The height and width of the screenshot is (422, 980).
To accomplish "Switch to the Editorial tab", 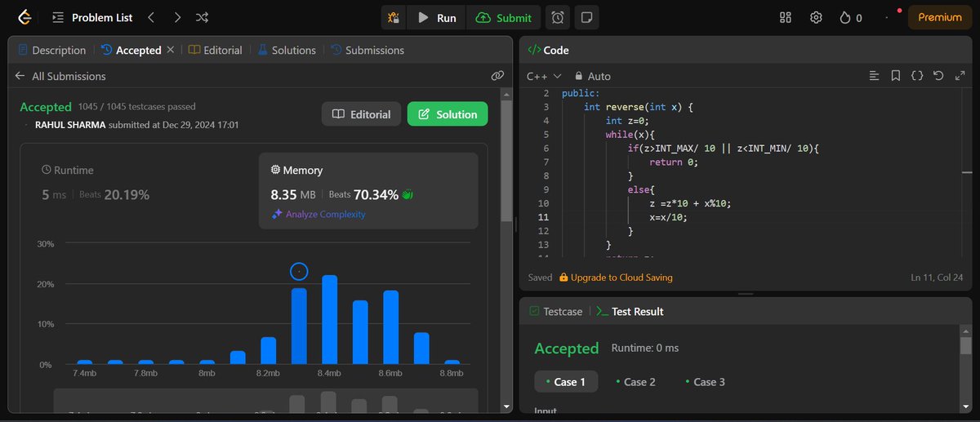I will click(216, 50).
